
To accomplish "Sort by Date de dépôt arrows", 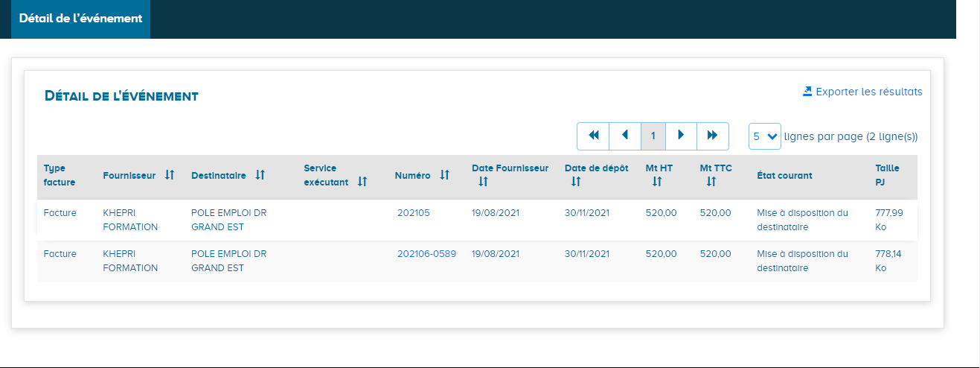I will [575, 182].
